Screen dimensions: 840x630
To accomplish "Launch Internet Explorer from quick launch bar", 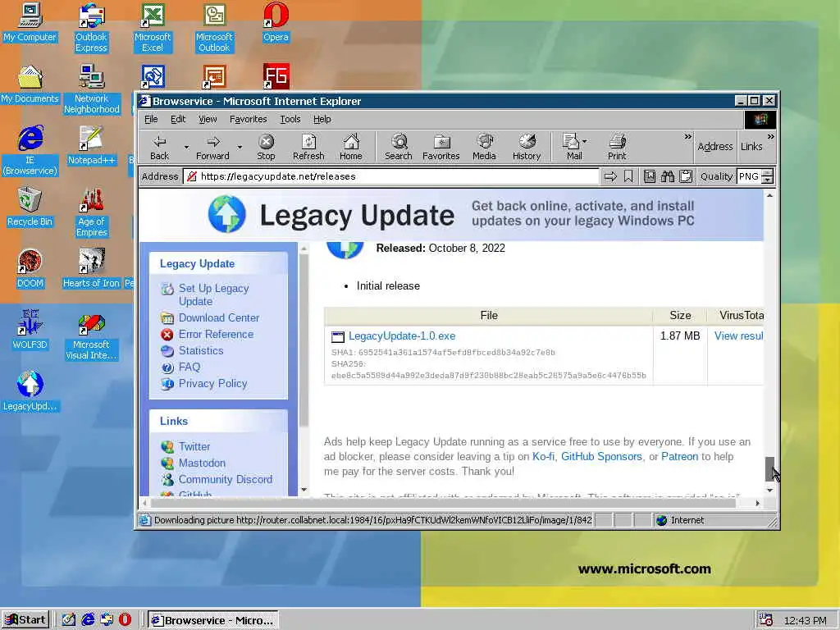I will click(x=88, y=620).
